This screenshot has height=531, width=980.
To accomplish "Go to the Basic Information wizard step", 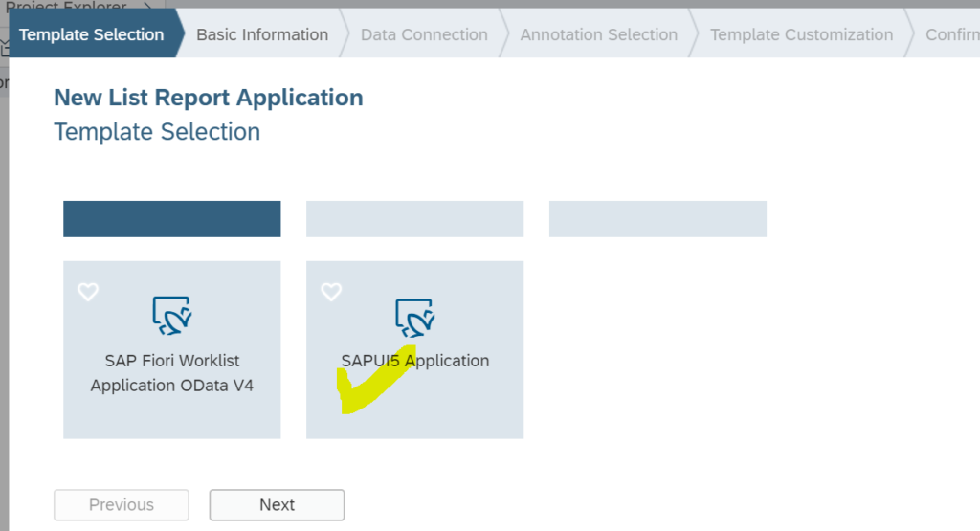I will 262,34.
